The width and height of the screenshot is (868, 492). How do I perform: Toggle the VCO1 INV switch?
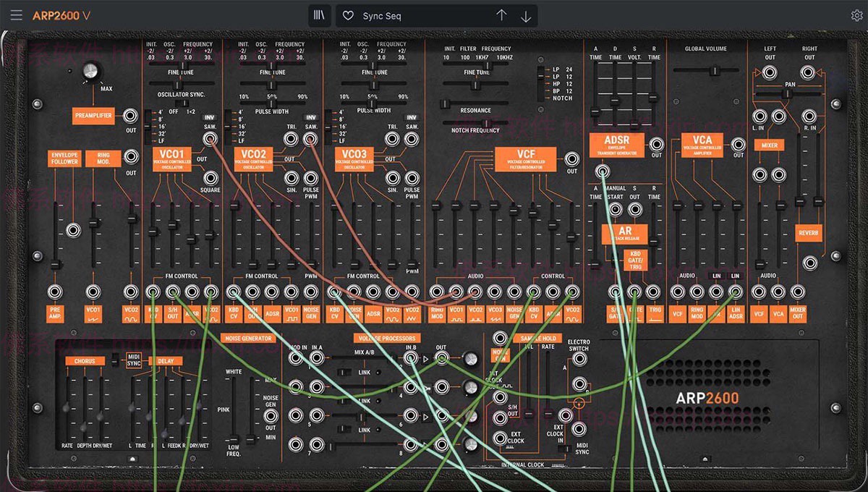point(209,117)
